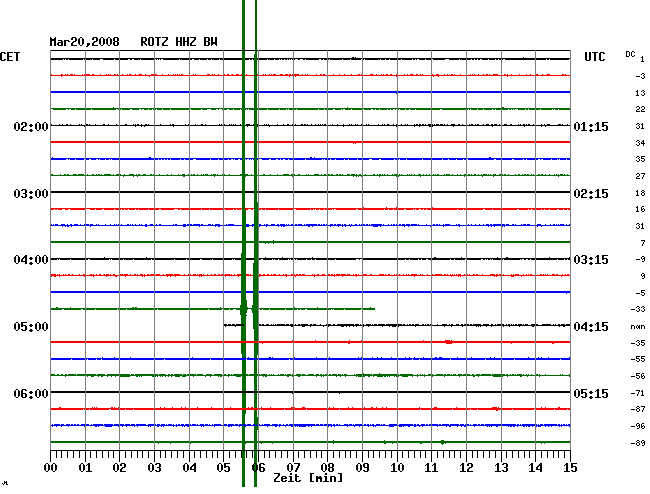
Task: Click the DC value -89
Action: pyautogui.click(x=638, y=443)
